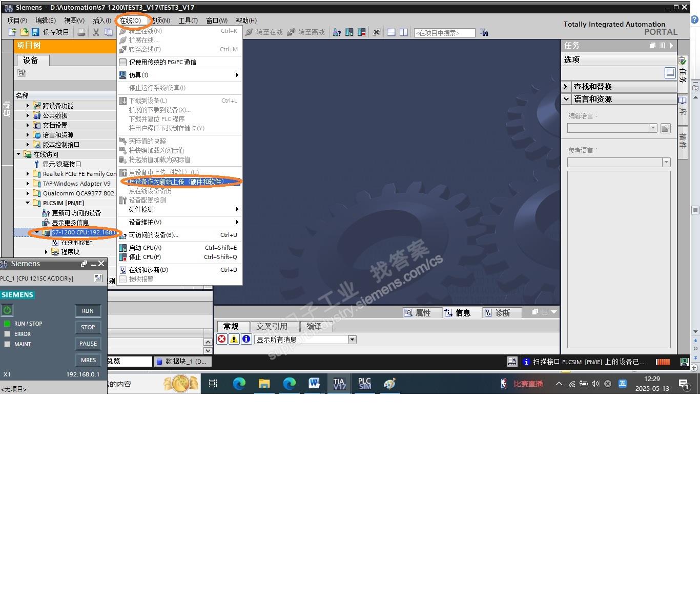700x598 pixels.
Task: Save the project via 保存项目 button
Action: [x=50, y=32]
